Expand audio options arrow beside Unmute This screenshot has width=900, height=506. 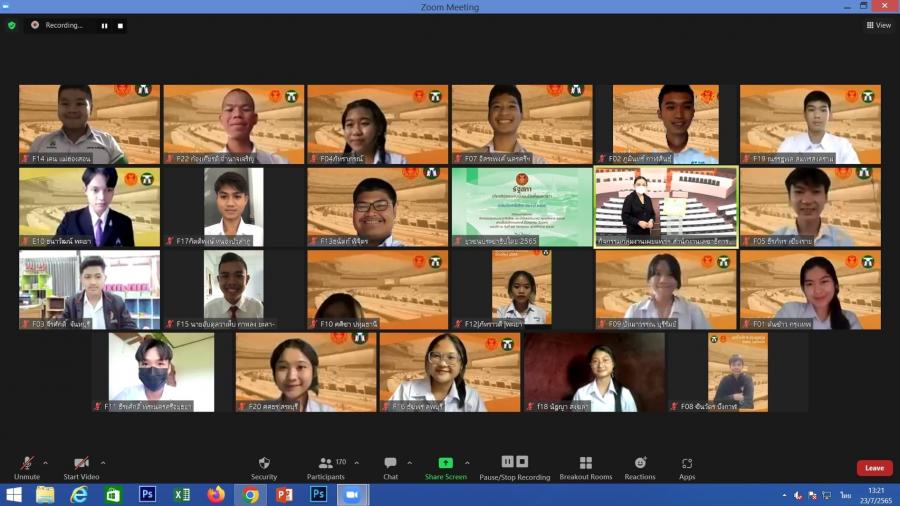45,463
